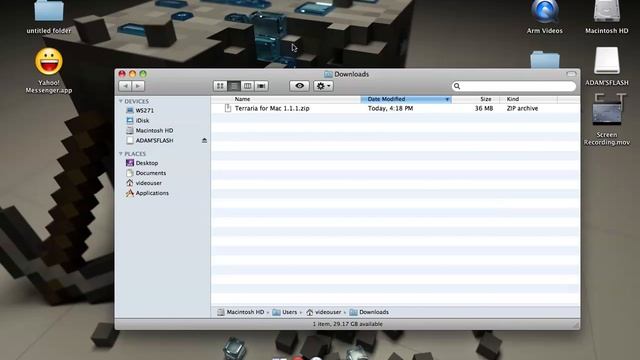Click the zip file icon for Terraria
The width and height of the screenshot is (640, 360).
(x=228, y=108)
